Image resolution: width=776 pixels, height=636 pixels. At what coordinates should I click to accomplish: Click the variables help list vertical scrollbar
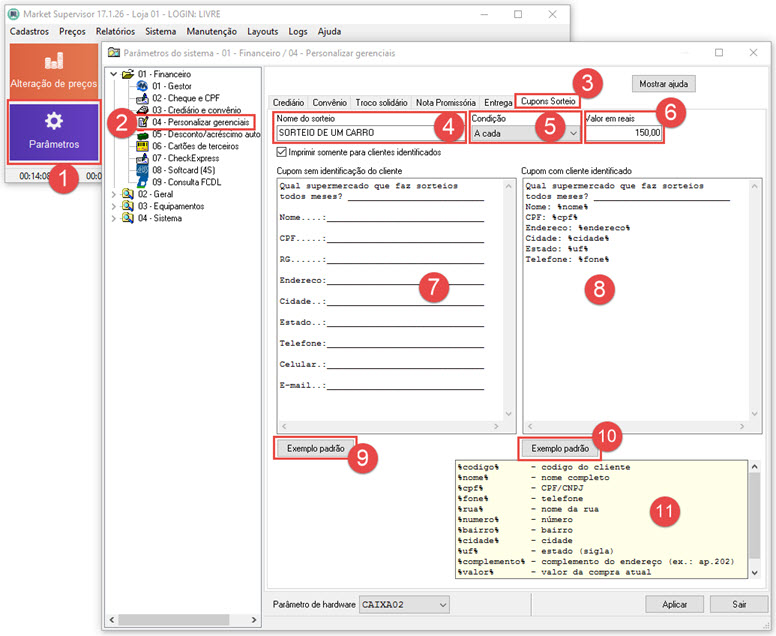[754, 519]
